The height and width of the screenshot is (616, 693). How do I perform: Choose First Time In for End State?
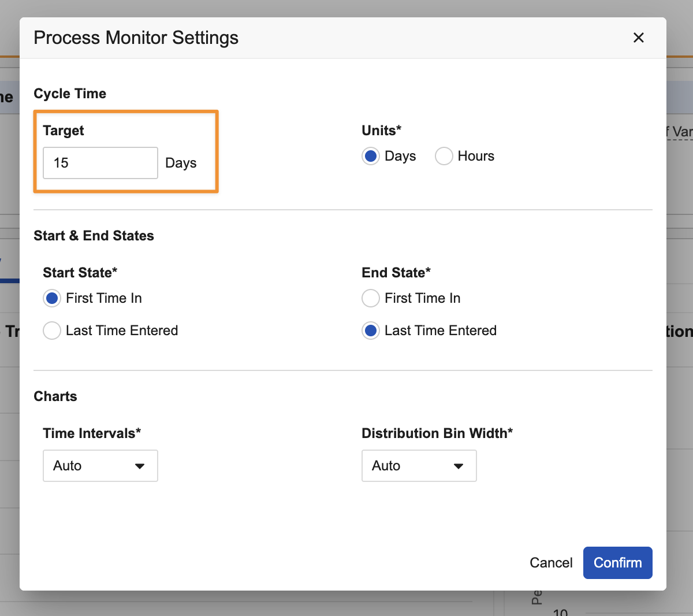click(371, 298)
